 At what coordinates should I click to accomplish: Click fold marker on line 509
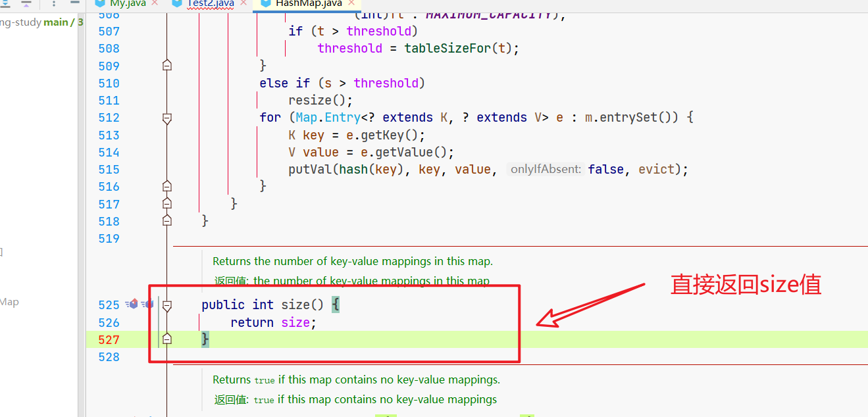(167, 66)
